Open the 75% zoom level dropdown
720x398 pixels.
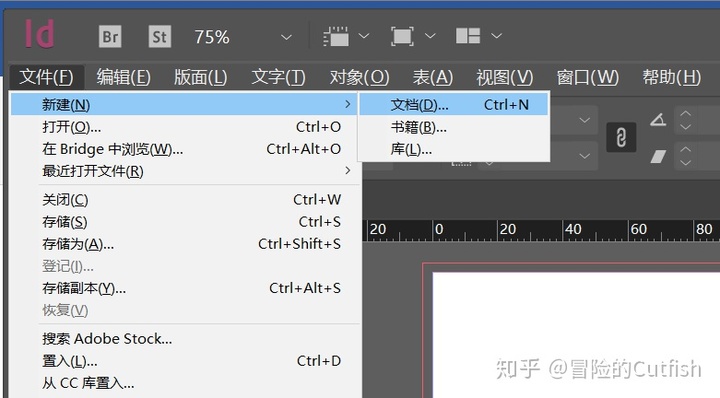pyautogui.click(x=287, y=37)
